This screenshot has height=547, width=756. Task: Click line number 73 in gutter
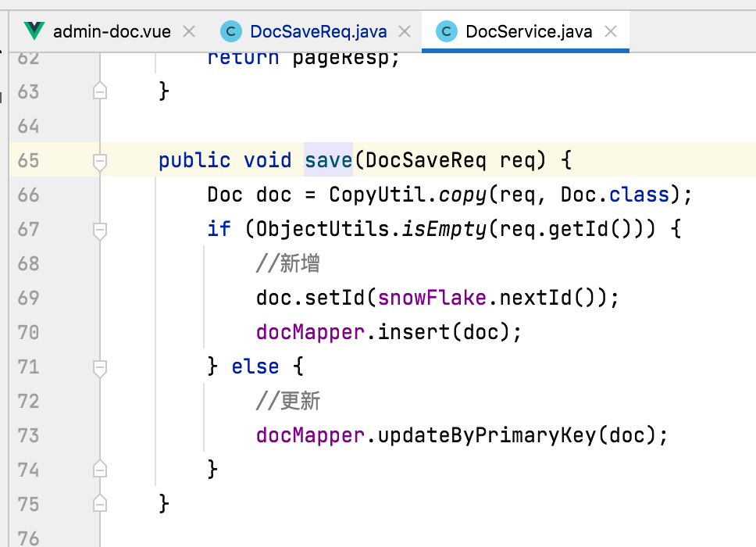point(28,435)
